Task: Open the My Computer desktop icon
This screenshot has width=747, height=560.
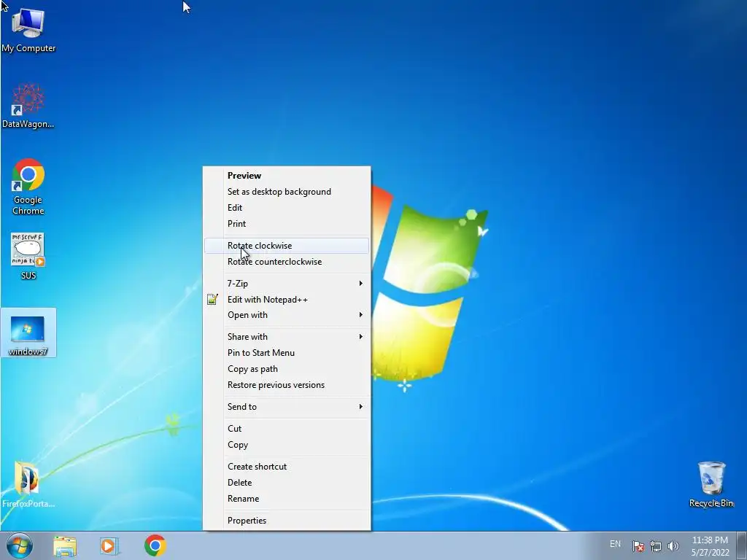Action: tap(28, 30)
